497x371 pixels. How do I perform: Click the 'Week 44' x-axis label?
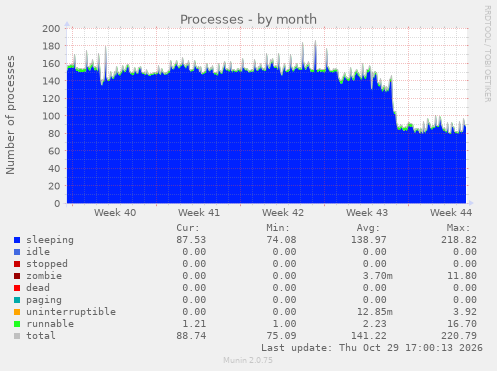[x=451, y=213]
